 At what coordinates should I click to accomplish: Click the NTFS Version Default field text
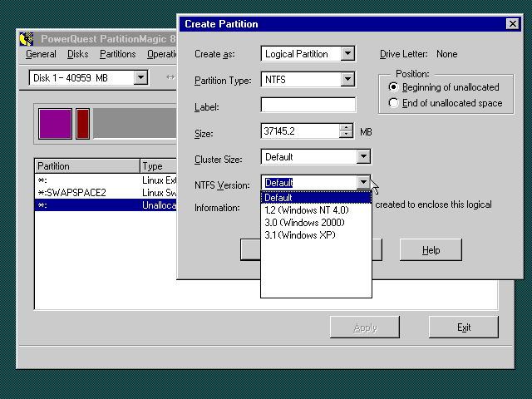coord(278,183)
